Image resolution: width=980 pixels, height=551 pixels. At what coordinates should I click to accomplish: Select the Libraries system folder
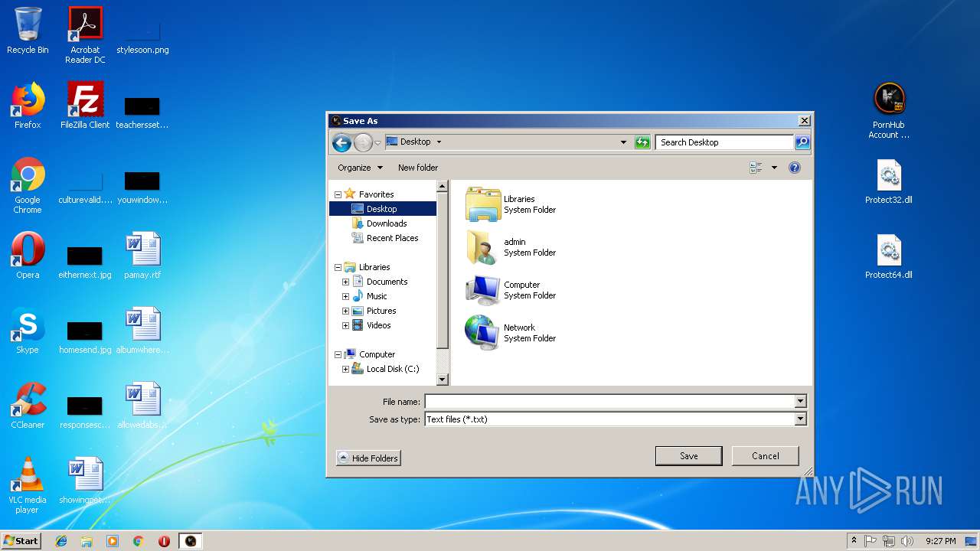pos(511,204)
